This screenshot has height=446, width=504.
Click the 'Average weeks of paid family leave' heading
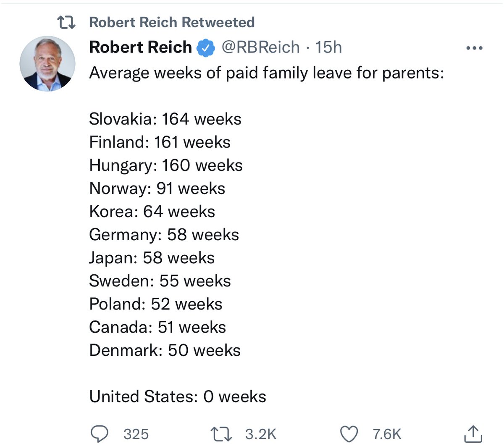click(x=267, y=73)
